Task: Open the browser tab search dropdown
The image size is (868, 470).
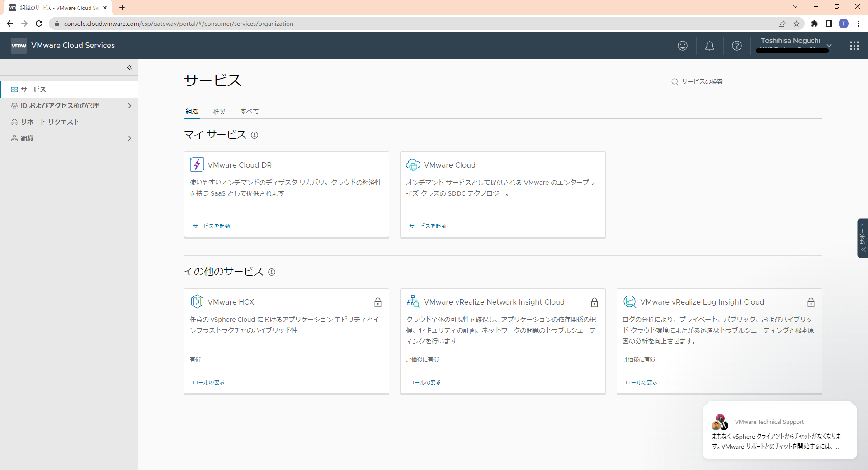Action: point(795,7)
